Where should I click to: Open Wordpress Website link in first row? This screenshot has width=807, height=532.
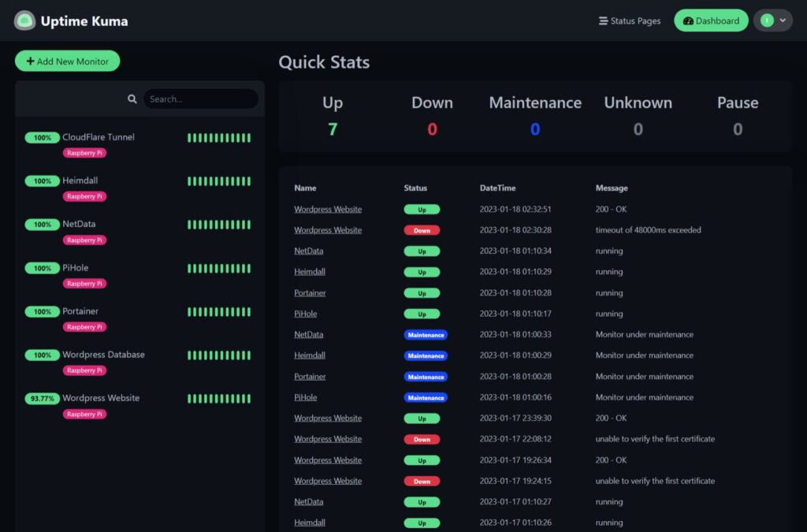(x=328, y=210)
